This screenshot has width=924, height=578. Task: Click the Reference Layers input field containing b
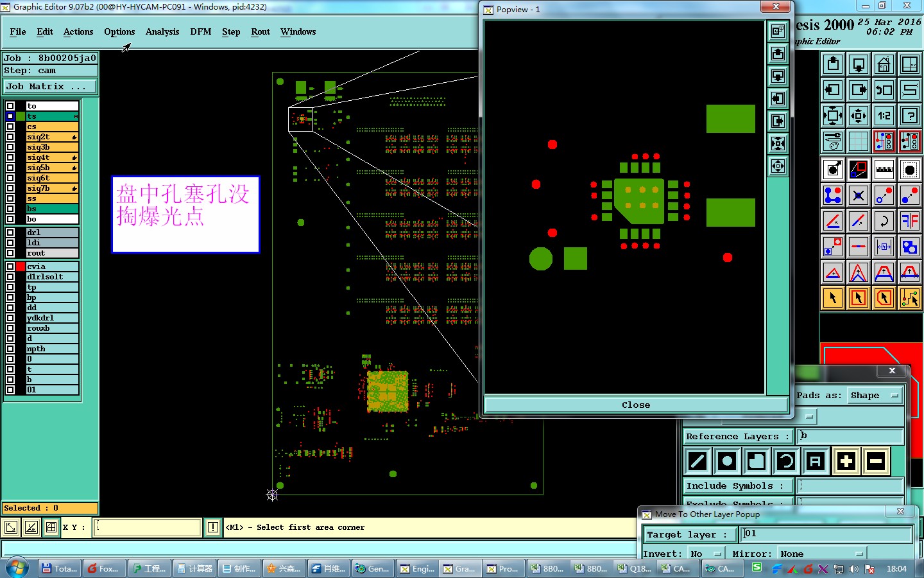(x=850, y=437)
